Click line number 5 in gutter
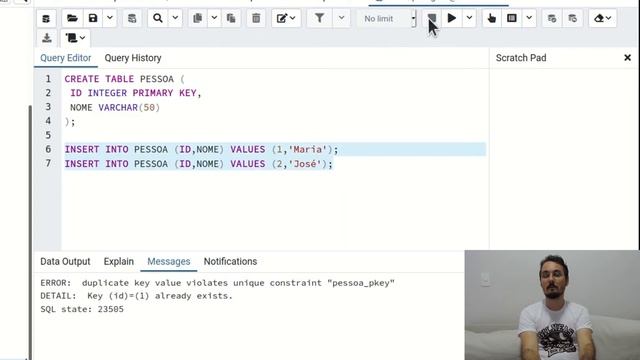This screenshot has width=640, height=360. 48,135
